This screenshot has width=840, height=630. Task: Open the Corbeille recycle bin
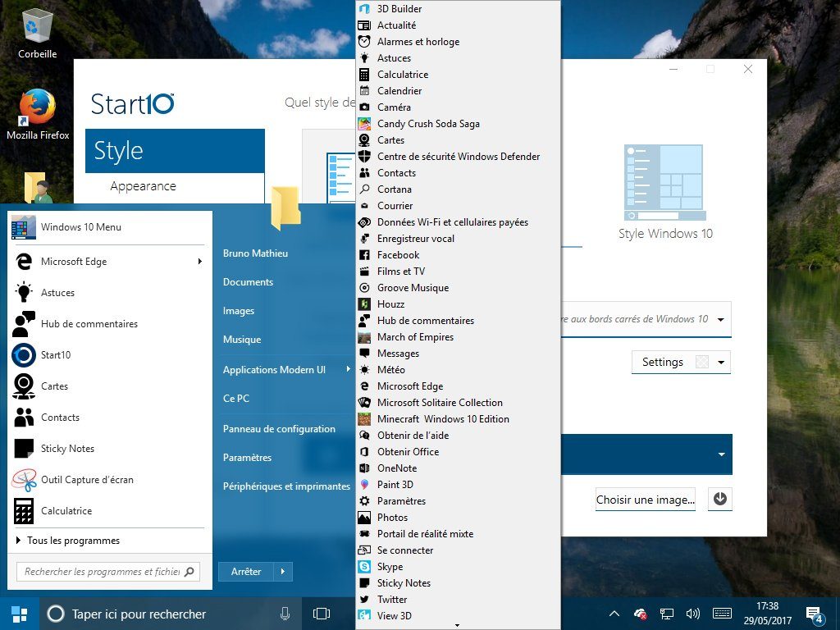tap(38, 33)
